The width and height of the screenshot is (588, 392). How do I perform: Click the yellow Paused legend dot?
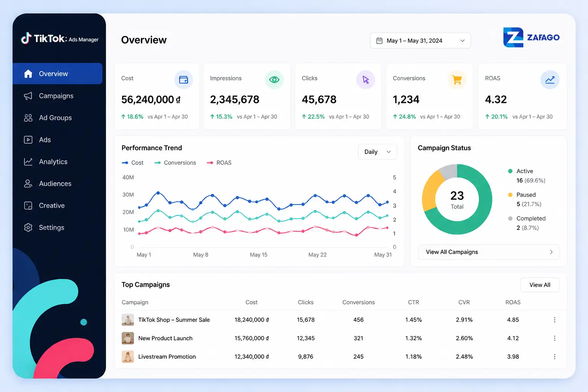click(510, 195)
